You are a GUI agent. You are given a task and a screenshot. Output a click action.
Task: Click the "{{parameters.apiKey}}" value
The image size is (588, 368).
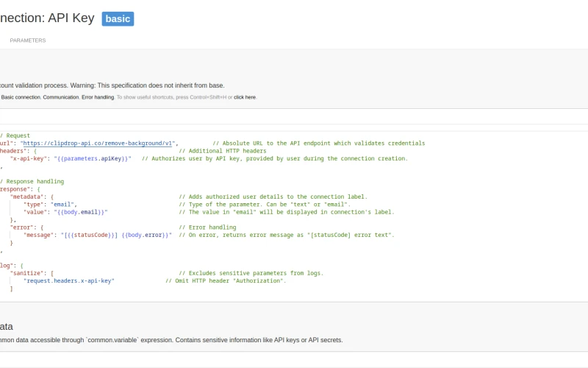click(94, 158)
